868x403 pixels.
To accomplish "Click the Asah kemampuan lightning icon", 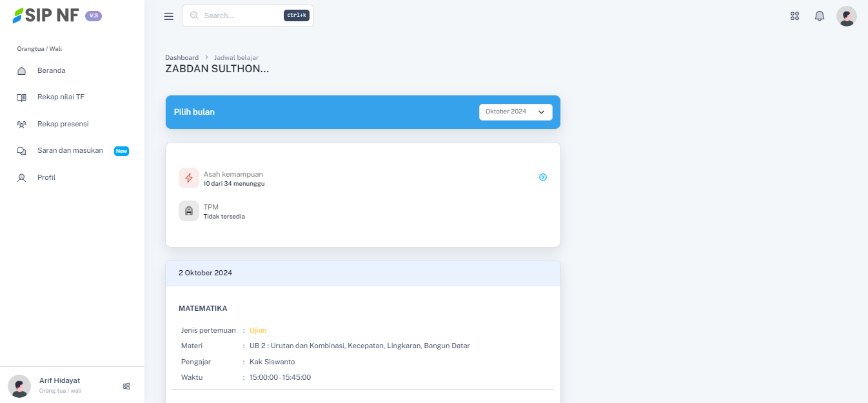I will (x=189, y=178).
